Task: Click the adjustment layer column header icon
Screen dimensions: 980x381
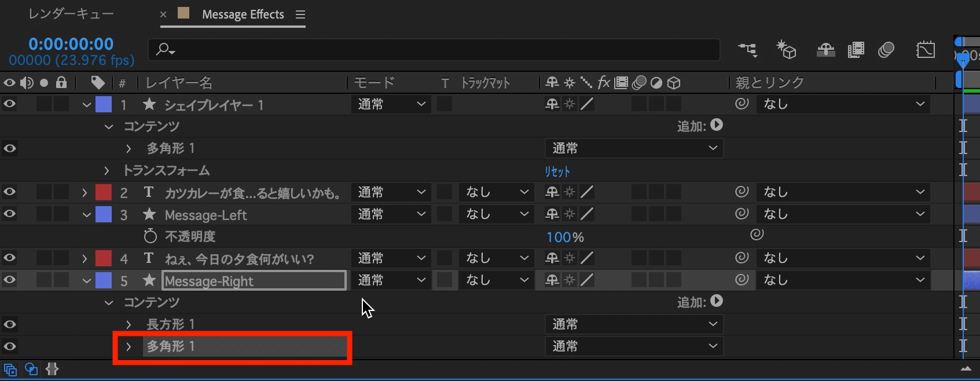Action: click(656, 83)
